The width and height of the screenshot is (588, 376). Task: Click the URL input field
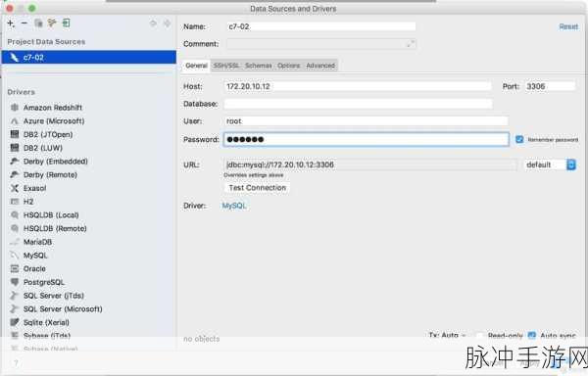pos(370,164)
